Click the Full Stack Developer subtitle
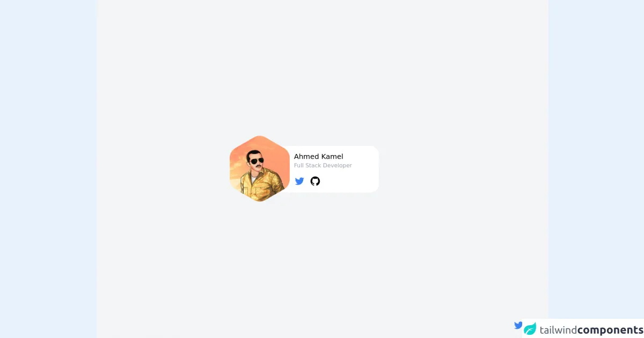 [x=323, y=166]
